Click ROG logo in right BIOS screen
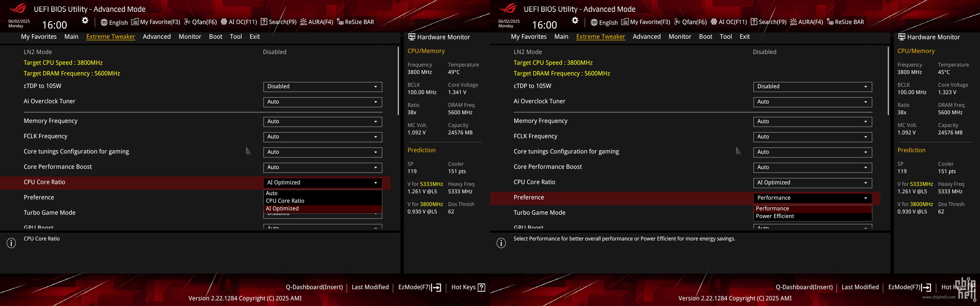Image resolution: width=980 pixels, height=306 pixels. tap(508, 8)
